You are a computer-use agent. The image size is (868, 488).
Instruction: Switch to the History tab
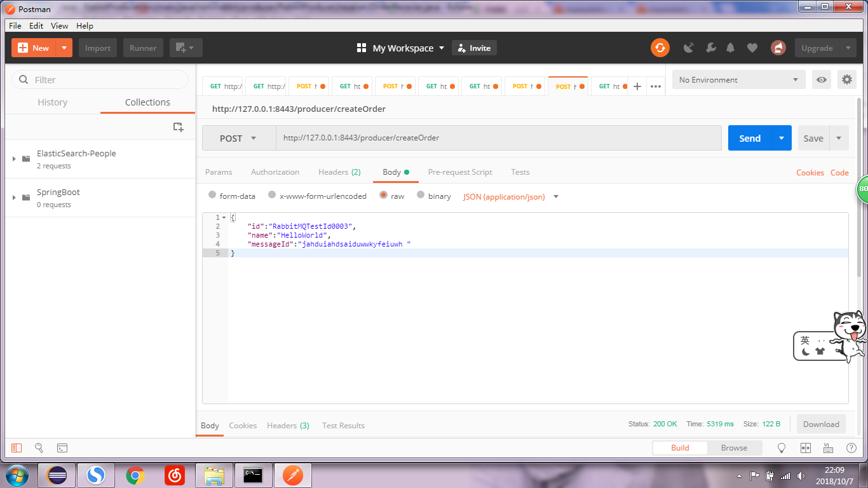coord(53,102)
